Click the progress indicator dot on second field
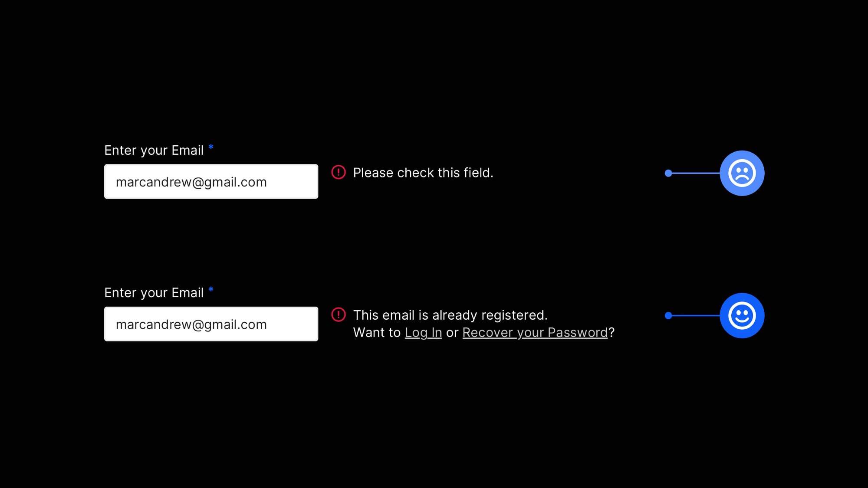The width and height of the screenshot is (868, 488). pyautogui.click(x=668, y=315)
